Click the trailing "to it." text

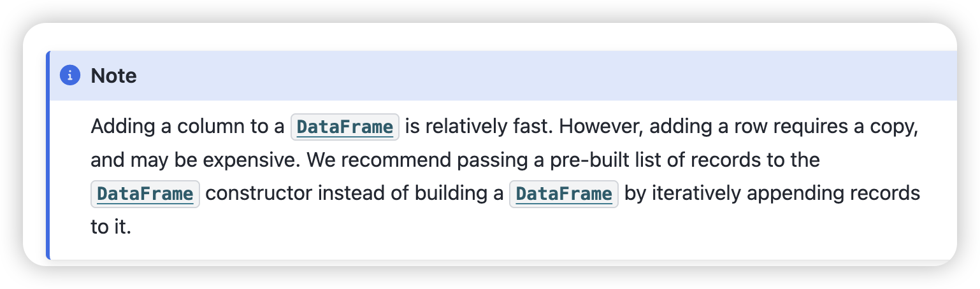(111, 227)
